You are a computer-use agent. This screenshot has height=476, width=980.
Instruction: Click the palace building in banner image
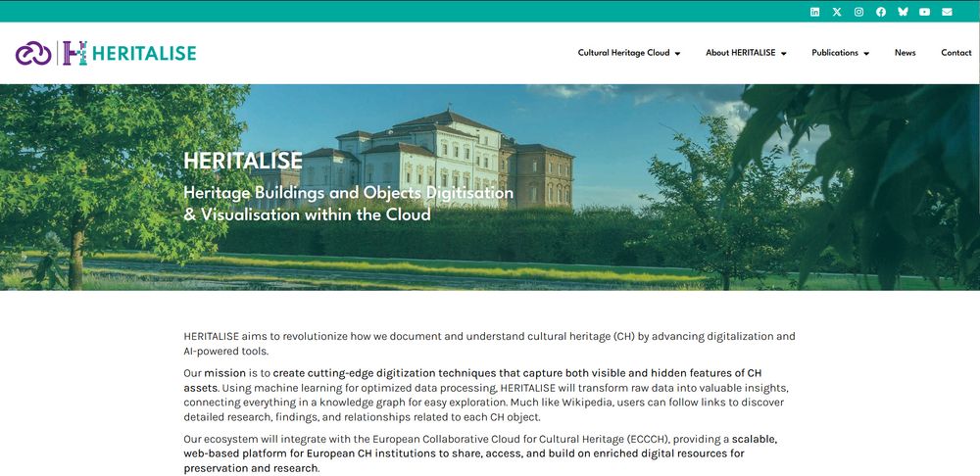(439, 160)
